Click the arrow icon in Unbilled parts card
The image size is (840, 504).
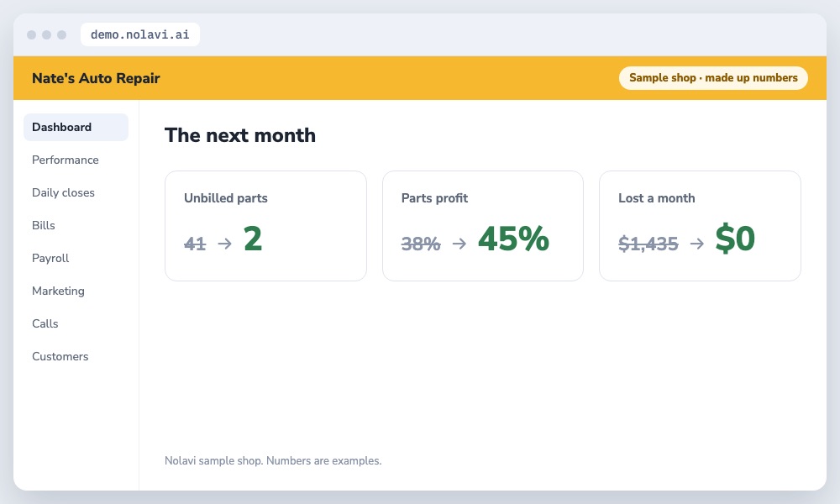225,244
